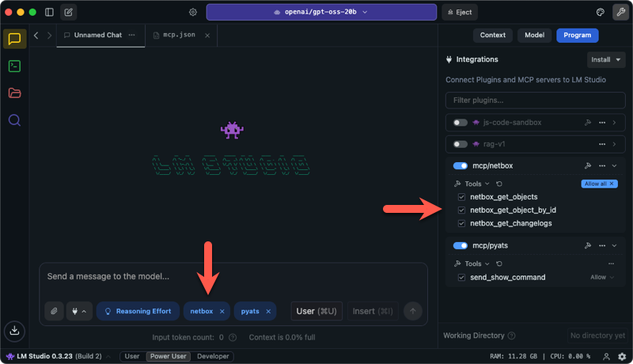Viewport: 633px width, 364px height.
Task: Uncheck netbox_get_objects tool
Action: click(x=461, y=197)
